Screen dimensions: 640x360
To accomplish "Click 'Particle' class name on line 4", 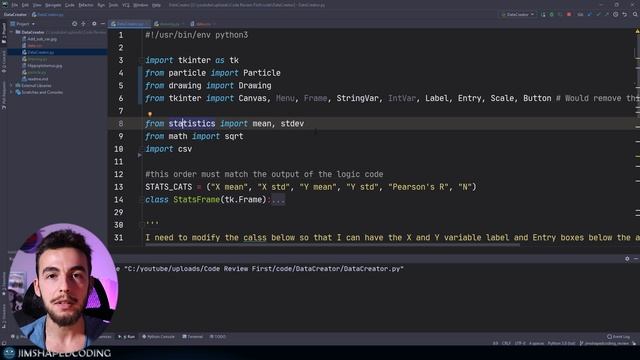I will pyautogui.click(x=262, y=73).
